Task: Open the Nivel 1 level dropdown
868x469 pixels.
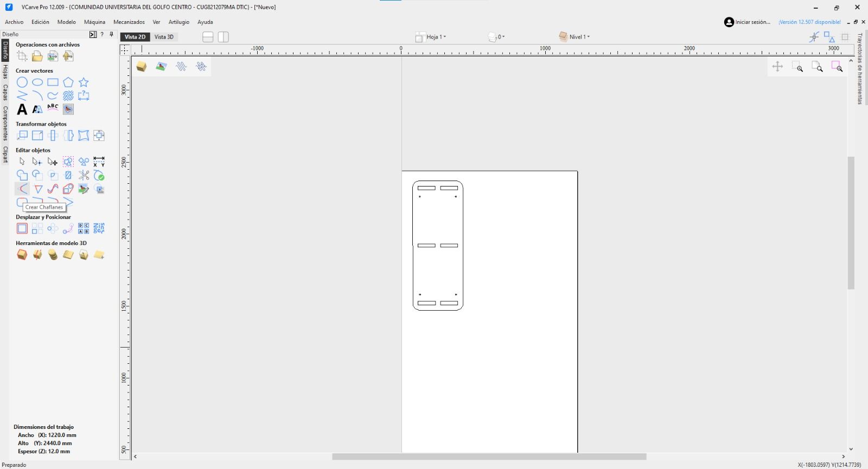Action: pos(574,37)
